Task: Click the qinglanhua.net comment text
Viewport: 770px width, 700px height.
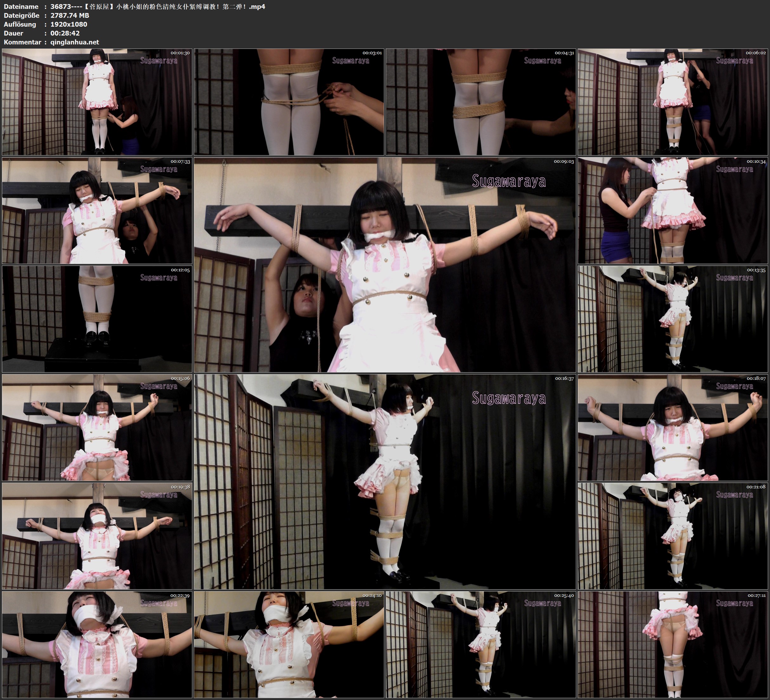Action: click(75, 42)
